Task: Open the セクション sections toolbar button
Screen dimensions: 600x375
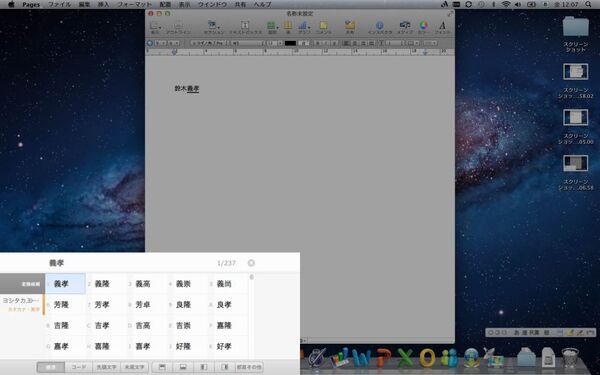Action: point(213,28)
